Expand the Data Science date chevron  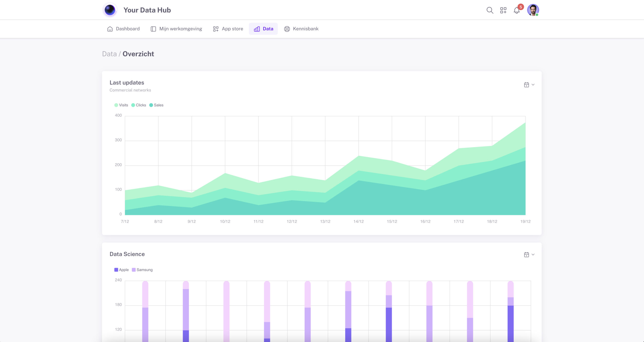coord(533,255)
